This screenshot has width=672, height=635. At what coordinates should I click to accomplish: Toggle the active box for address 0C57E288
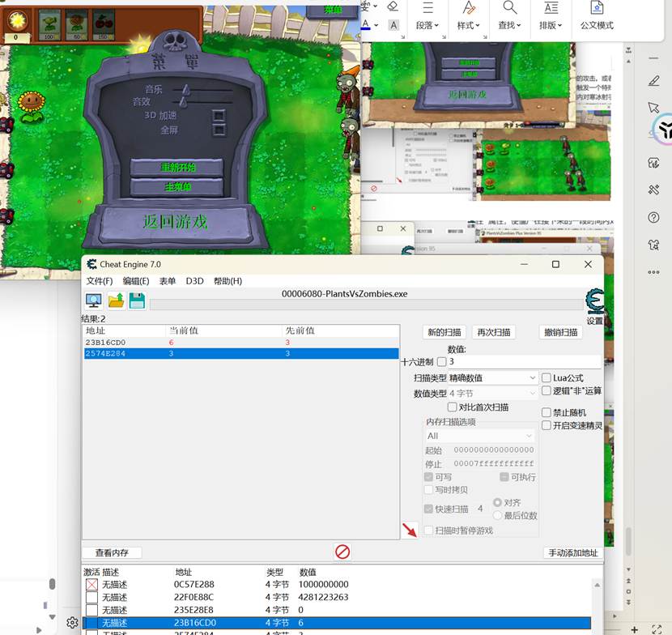coord(91,585)
